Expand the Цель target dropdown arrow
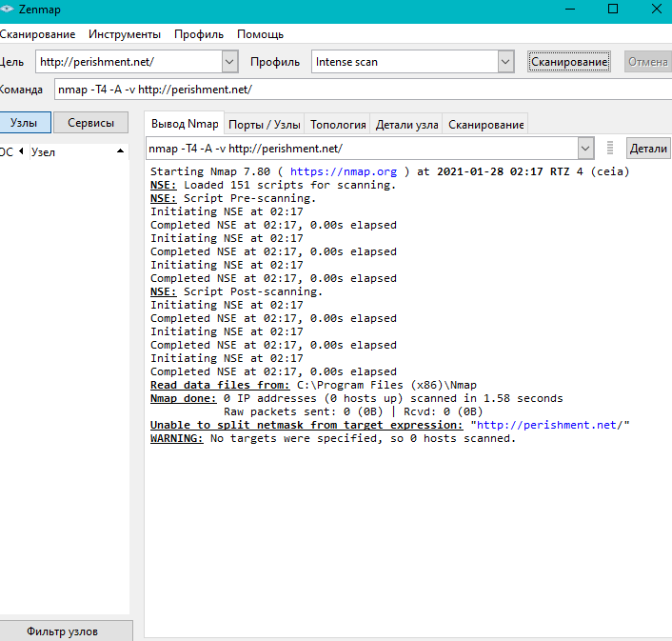The width and height of the screenshot is (672, 641). coord(229,62)
